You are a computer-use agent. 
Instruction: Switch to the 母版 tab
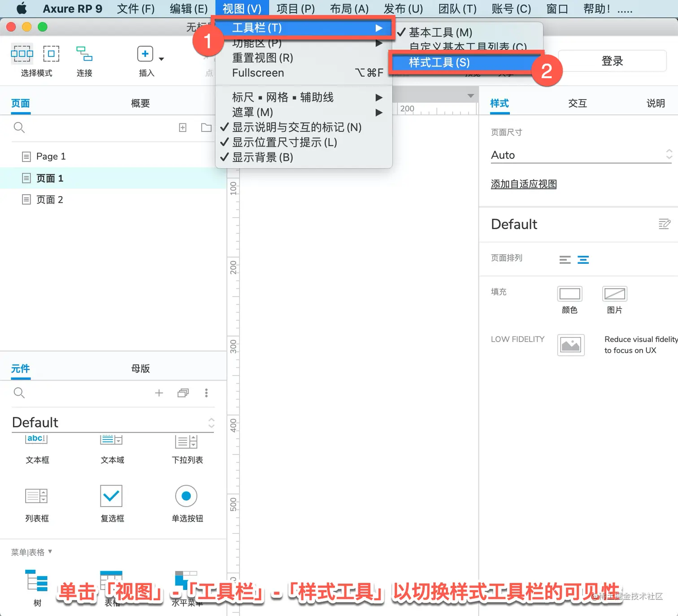coord(140,368)
